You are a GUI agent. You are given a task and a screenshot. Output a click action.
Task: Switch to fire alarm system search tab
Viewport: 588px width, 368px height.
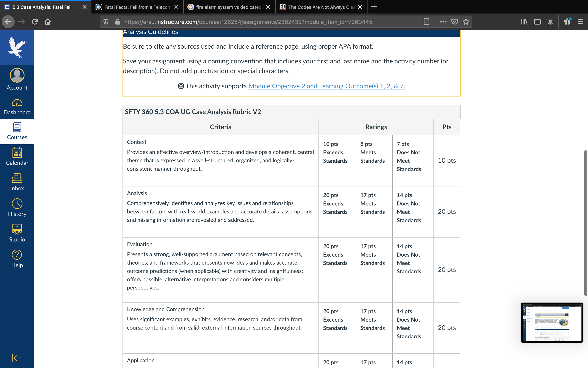pos(229,7)
